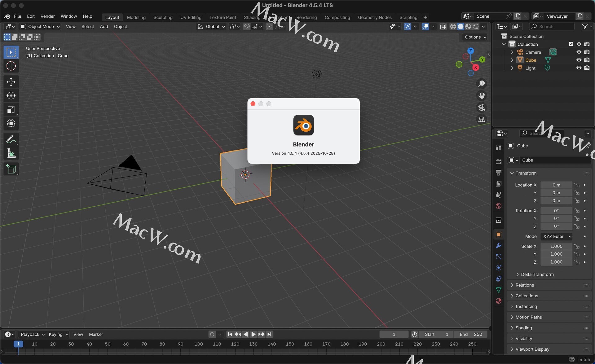Disable Light rendering camera icon

(587, 68)
